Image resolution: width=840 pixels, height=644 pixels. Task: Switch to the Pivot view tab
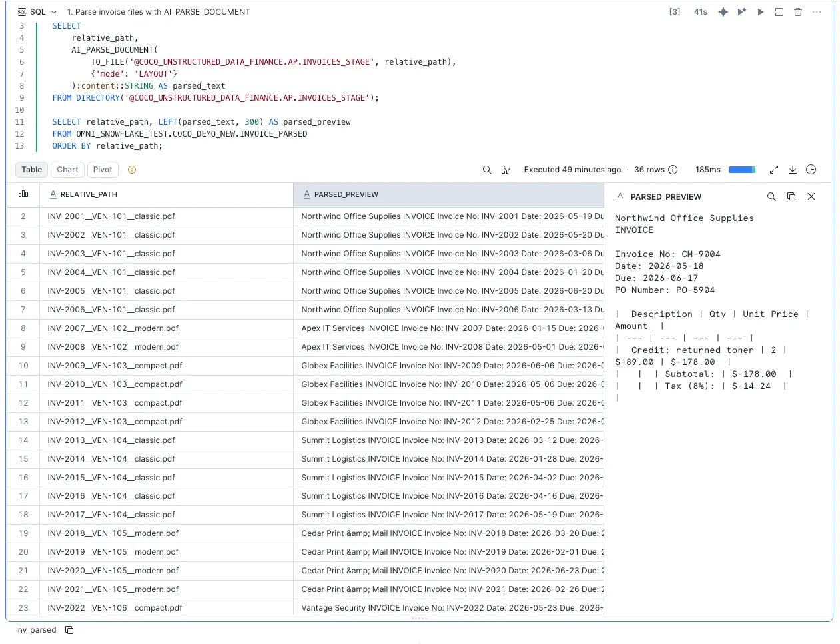(103, 170)
